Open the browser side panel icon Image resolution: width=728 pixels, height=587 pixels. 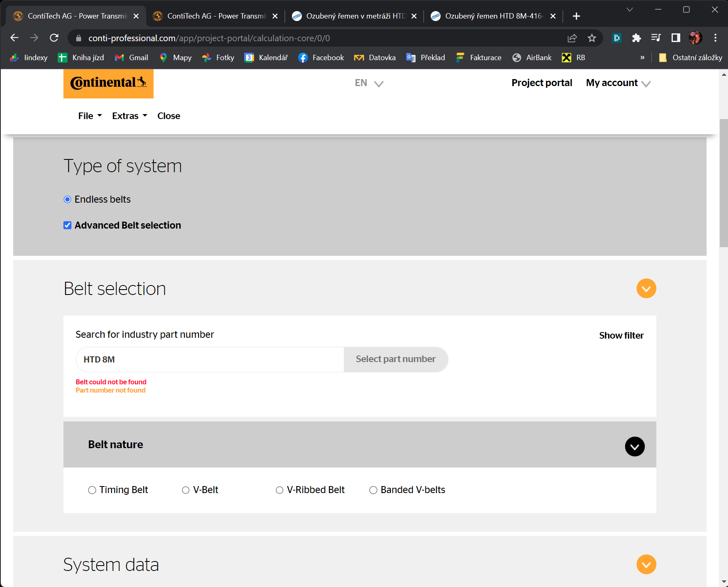tap(676, 38)
